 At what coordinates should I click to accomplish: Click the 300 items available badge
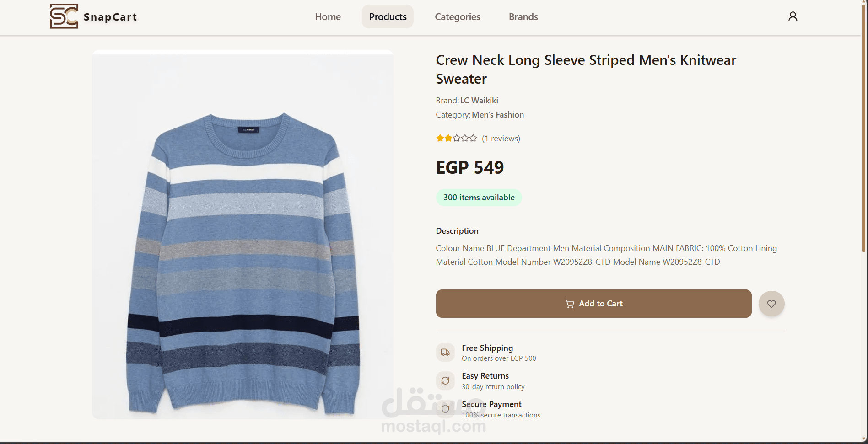coord(479,198)
